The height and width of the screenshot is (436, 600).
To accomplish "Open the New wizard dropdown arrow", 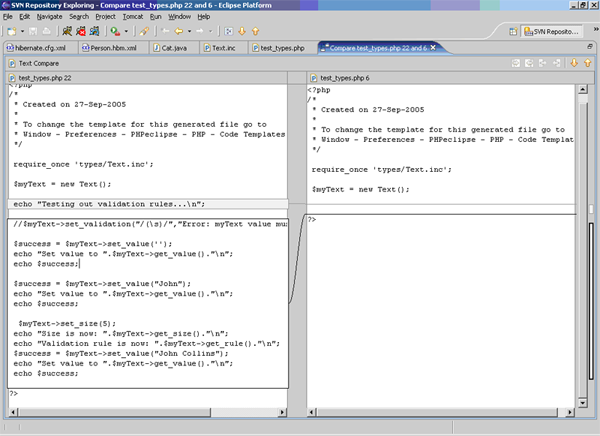I will pos(22,31).
